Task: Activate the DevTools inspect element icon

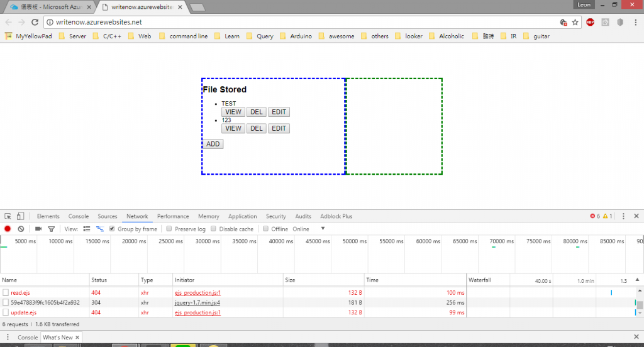Action: coord(8,216)
